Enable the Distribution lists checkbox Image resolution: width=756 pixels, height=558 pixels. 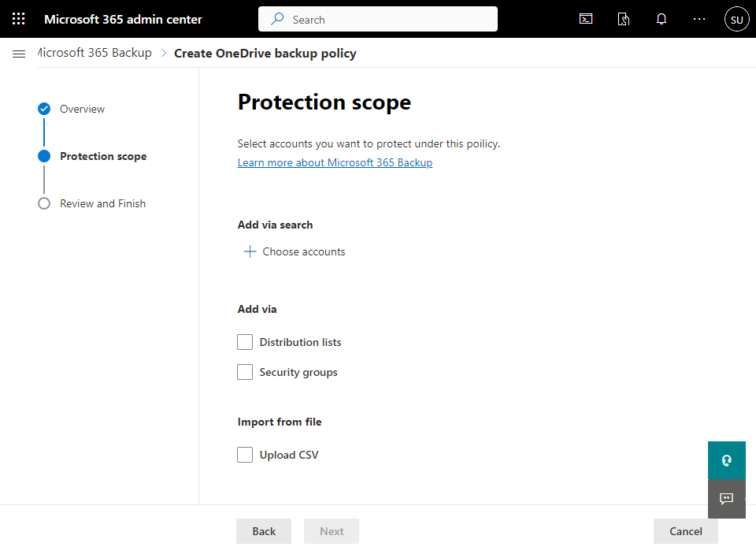pos(245,342)
